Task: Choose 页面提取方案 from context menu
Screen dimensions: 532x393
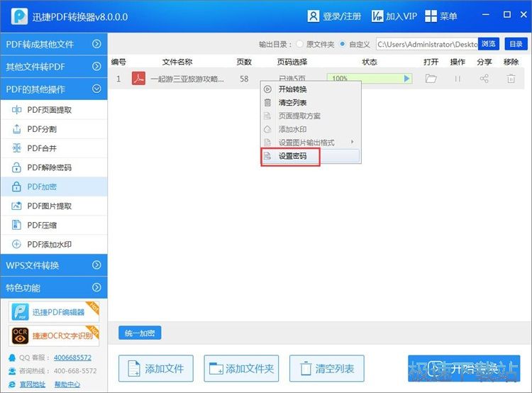Action: (311, 116)
